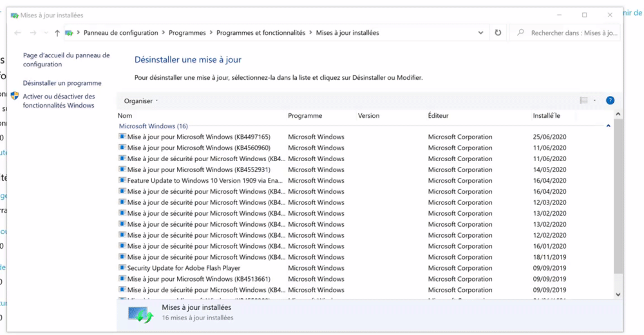Sort by the Nom column header
This screenshot has height=335, width=644.
click(x=125, y=116)
